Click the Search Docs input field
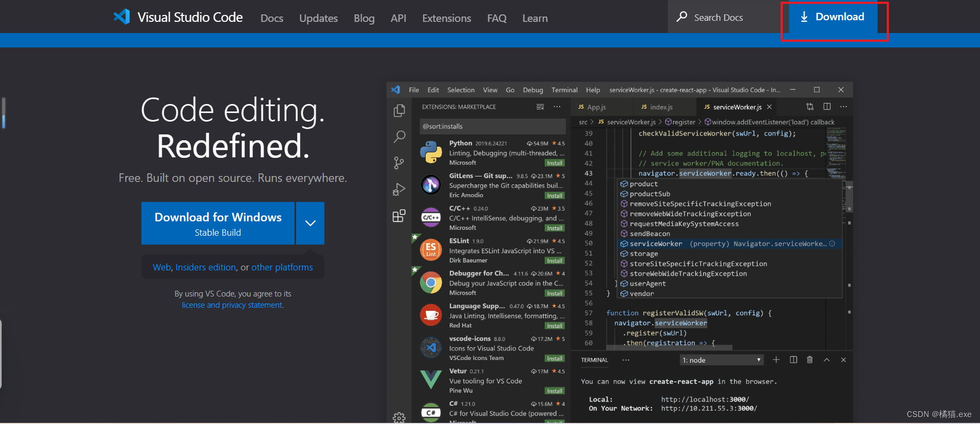The height and width of the screenshot is (424, 980). tap(724, 17)
